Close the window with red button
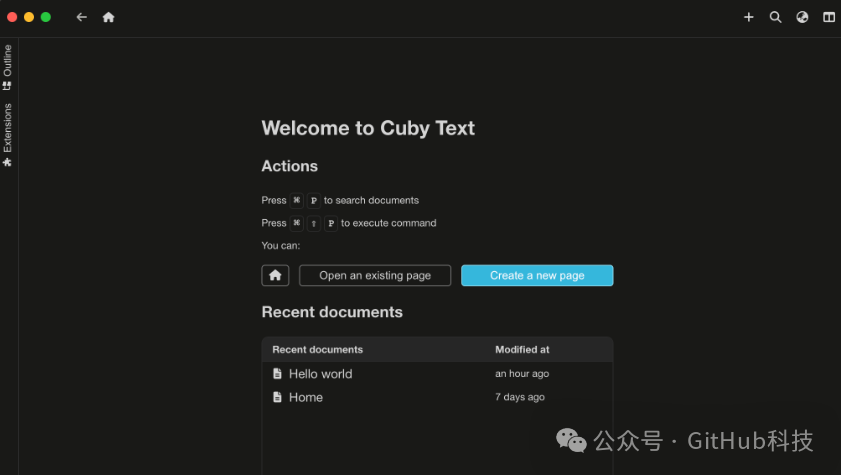The height and width of the screenshot is (475, 841). coord(12,17)
